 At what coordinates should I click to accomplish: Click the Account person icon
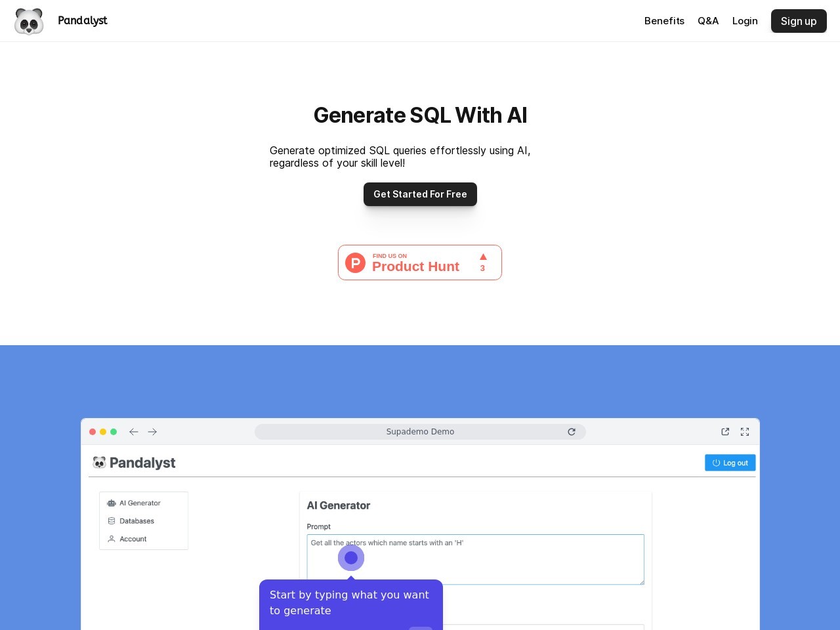coord(112,539)
